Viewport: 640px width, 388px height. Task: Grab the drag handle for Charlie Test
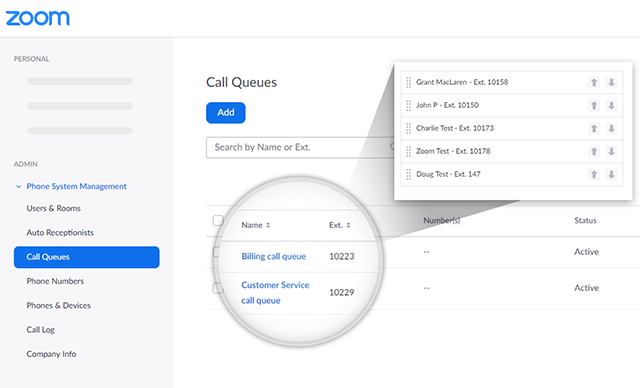coord(408,129)
